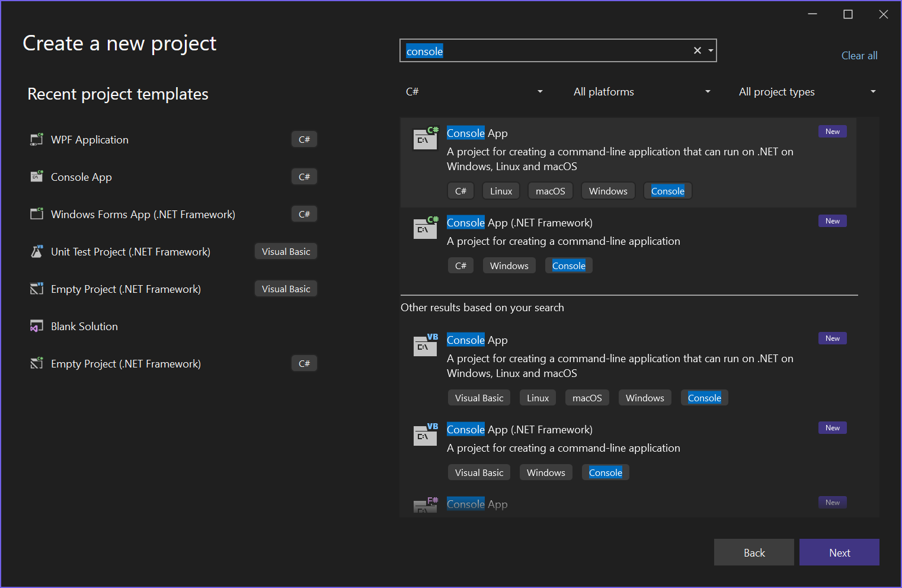
Task: Click the Blank Solution icon
Action: tap(36, 326)
